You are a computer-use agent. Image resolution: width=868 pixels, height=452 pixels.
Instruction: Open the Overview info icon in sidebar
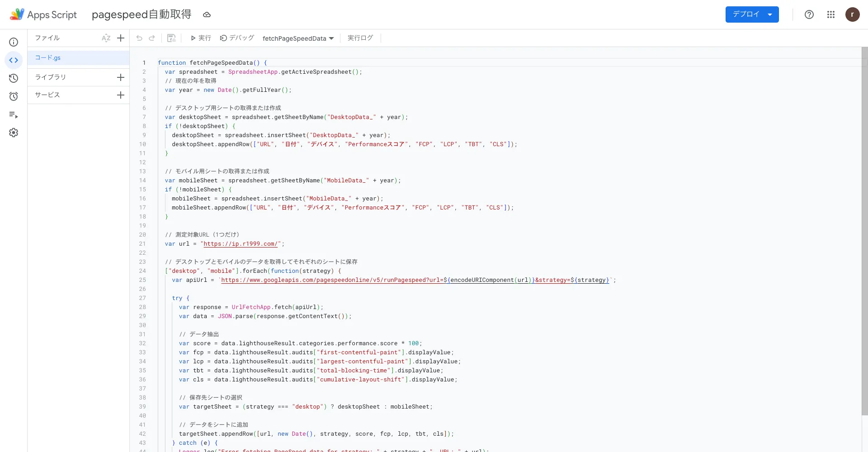point(14,42)
